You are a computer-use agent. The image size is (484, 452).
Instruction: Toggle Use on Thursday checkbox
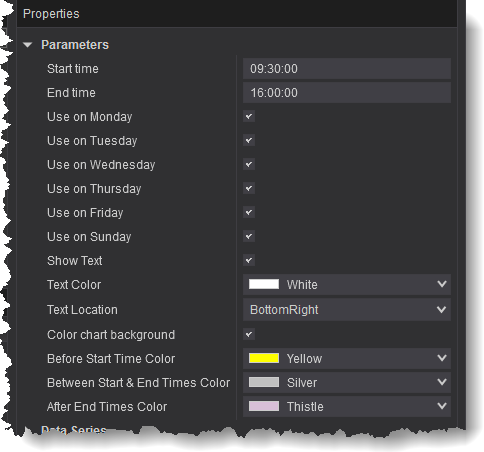tap(249, 189)
